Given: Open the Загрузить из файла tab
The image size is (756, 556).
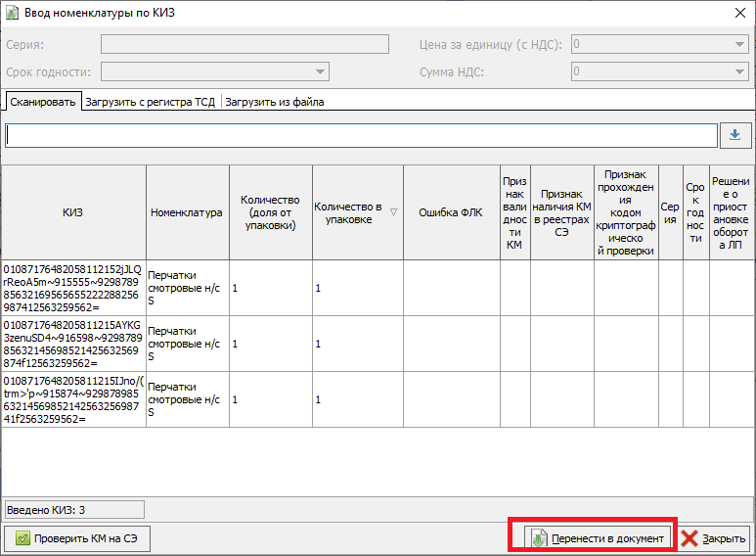Looking at the screenshot, I should tap(275, 102).
